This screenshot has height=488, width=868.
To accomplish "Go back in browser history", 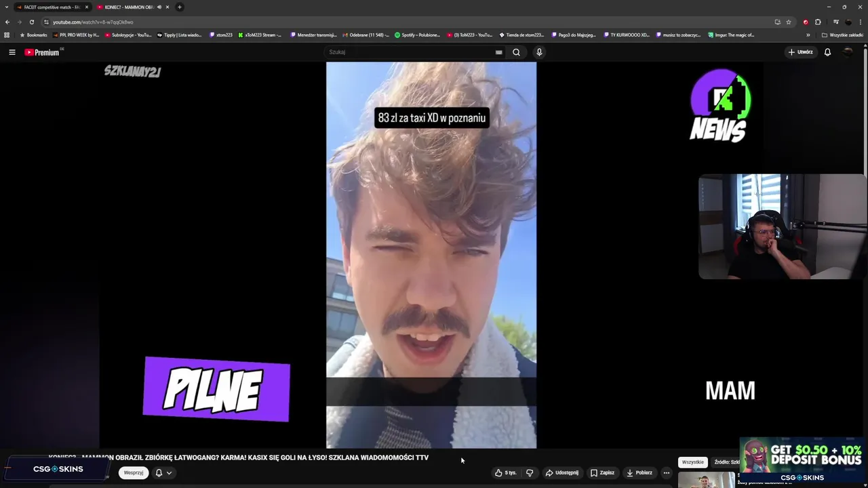I will pos(7,22).
